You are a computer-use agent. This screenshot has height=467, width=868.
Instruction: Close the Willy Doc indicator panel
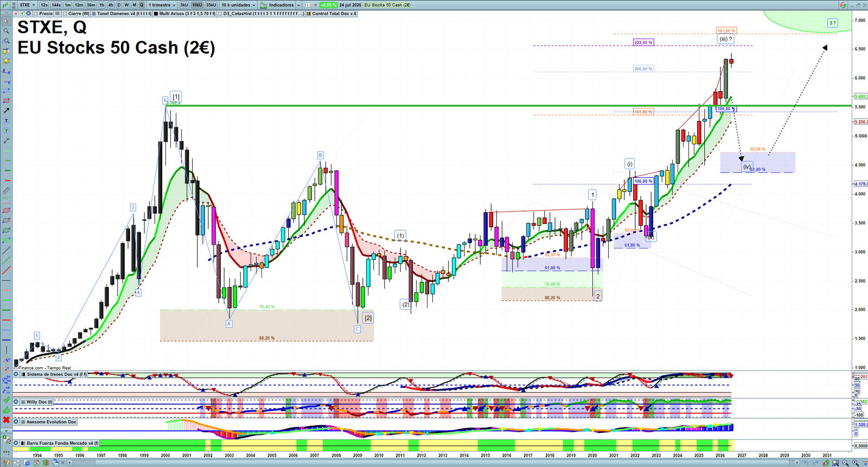click(x=16, y=402)
